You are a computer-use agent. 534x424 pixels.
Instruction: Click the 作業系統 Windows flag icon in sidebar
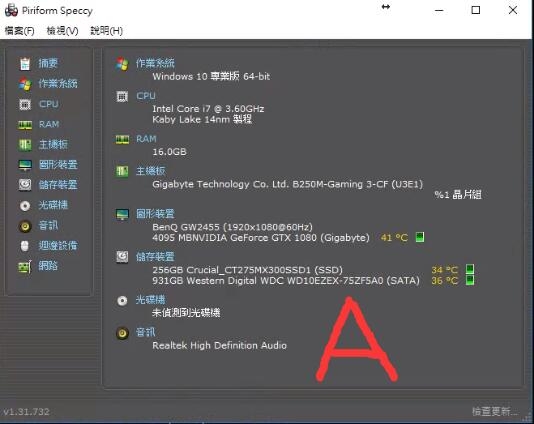(x=25, y=84)
